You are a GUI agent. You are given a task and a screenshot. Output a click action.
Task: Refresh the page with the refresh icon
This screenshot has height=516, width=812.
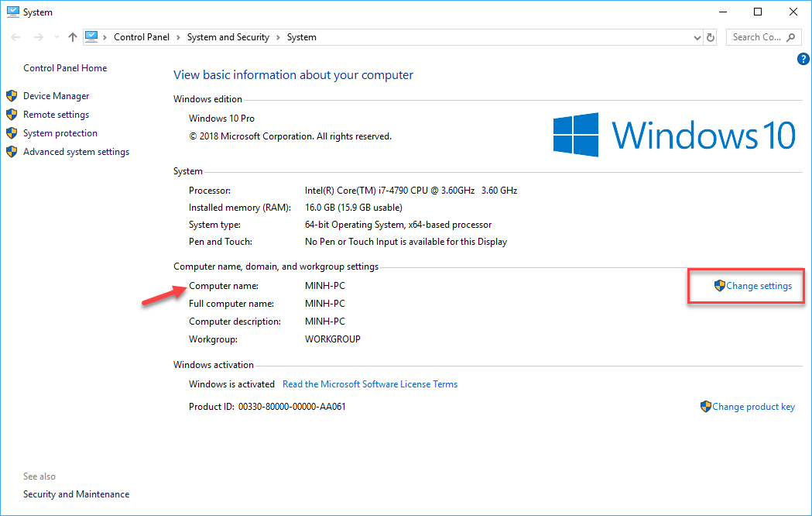710,36
